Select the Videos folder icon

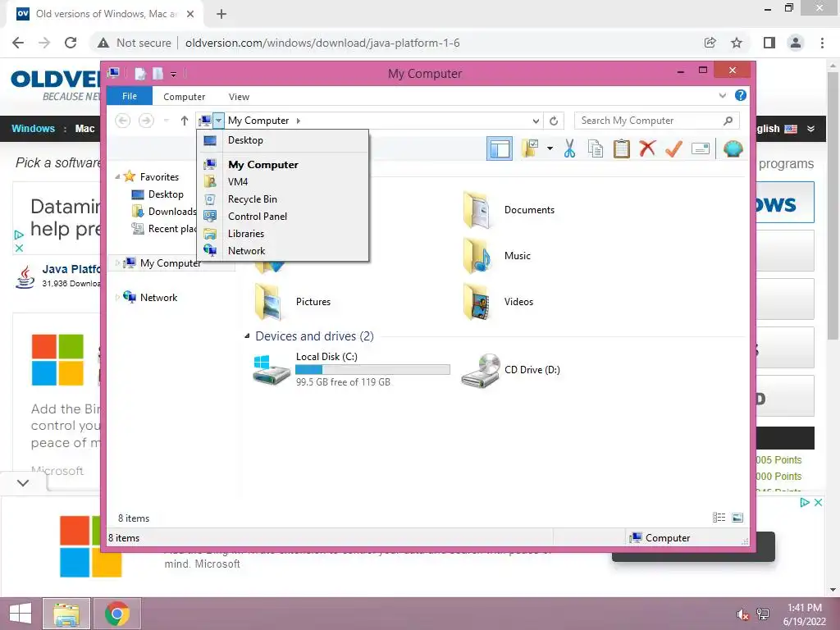pos(477,302)
